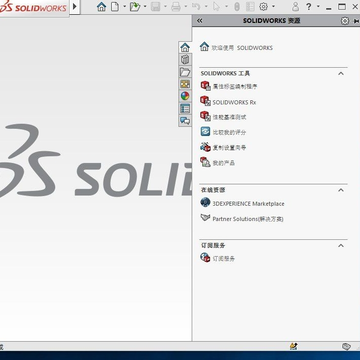Switch to the Appearances color ball tab
The image size is (360, 360).
click(185, 96)
